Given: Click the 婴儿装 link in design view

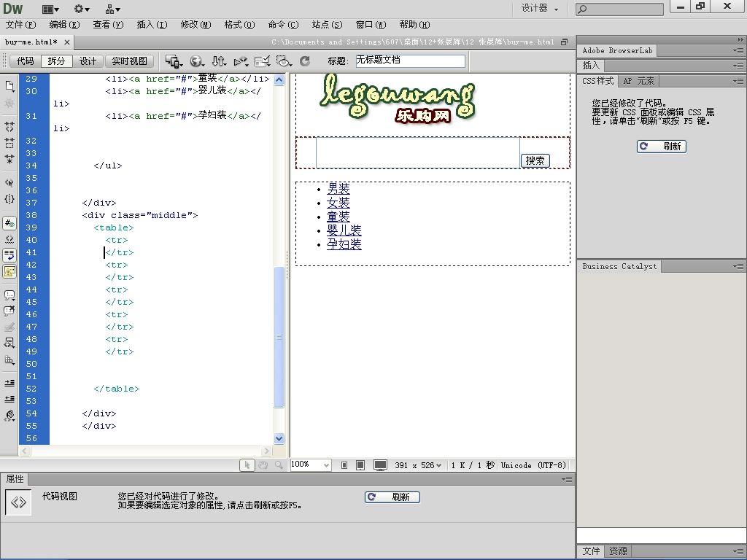Looking at the screenshot, I should [344, 230].
